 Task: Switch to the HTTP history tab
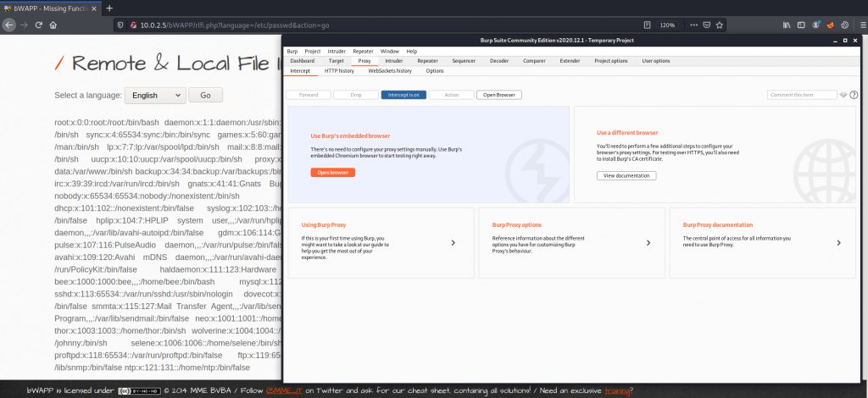pos(339,71)
